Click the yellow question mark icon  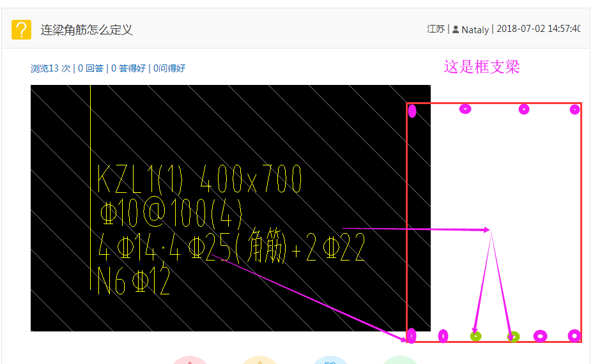[21, 29]
